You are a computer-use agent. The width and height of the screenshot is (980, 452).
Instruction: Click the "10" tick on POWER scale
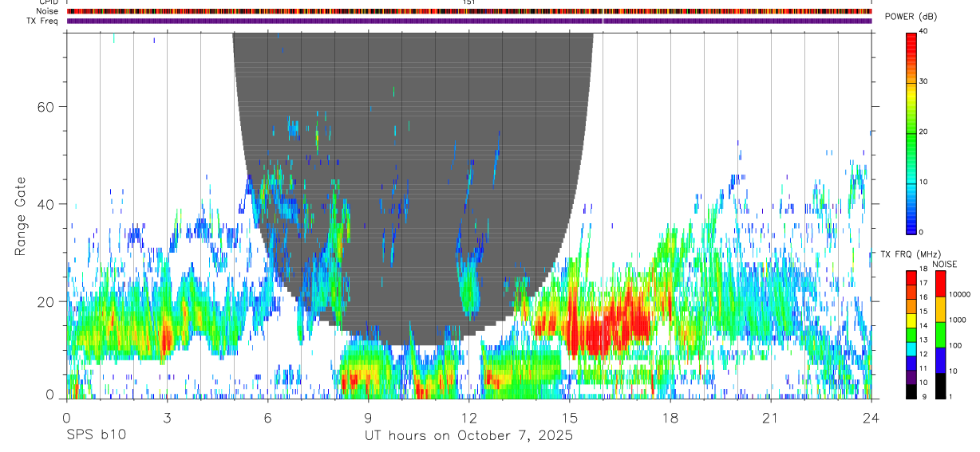coord(923,183)
